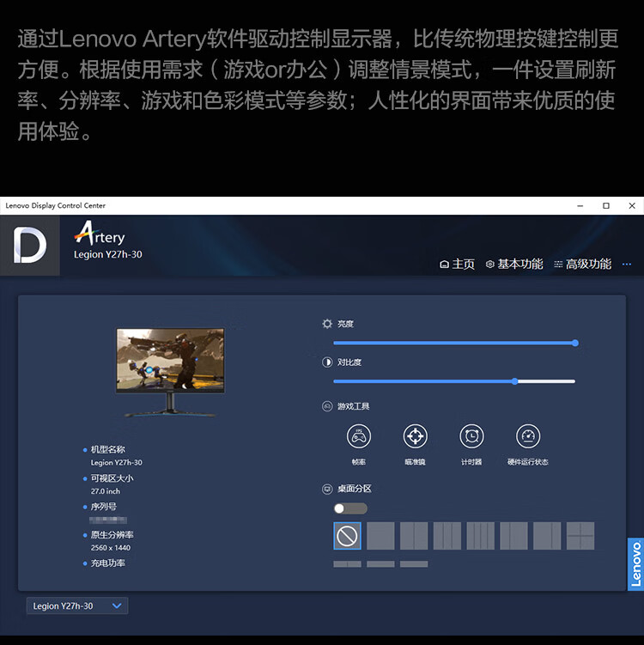644x645 pixels.
Task: Open the 计时器 timer game tool
Action: [x=471, y=436]
